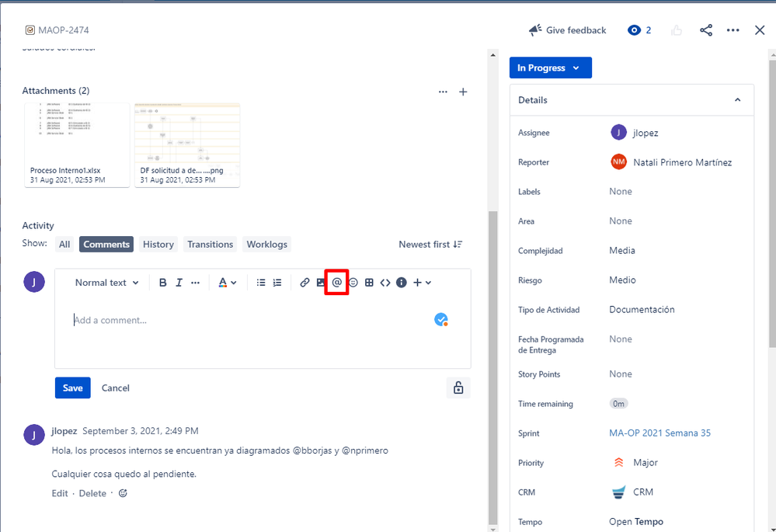Select the Worklogs activity tab
776x532 pixels.
coord(266,244)
